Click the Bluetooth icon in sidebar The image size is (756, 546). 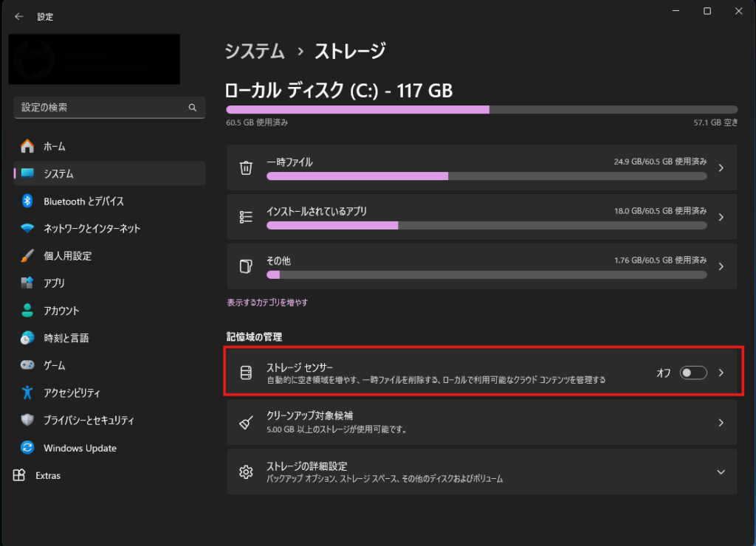[27, 201]
